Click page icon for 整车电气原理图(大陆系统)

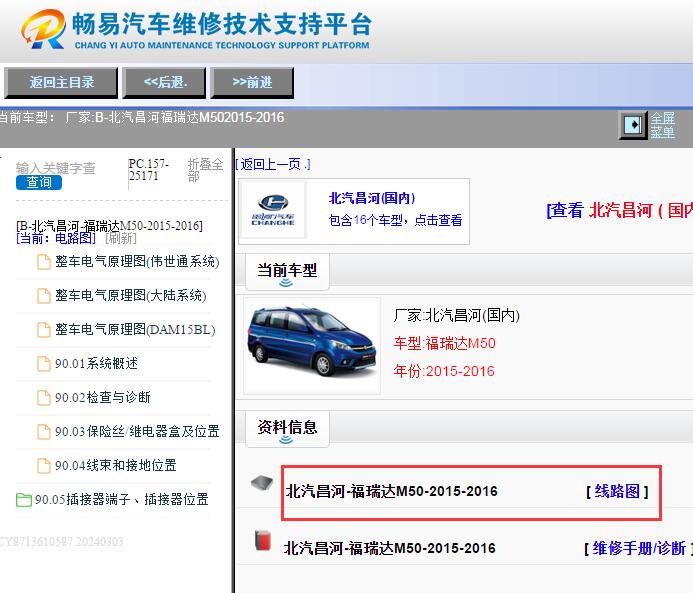44,296
